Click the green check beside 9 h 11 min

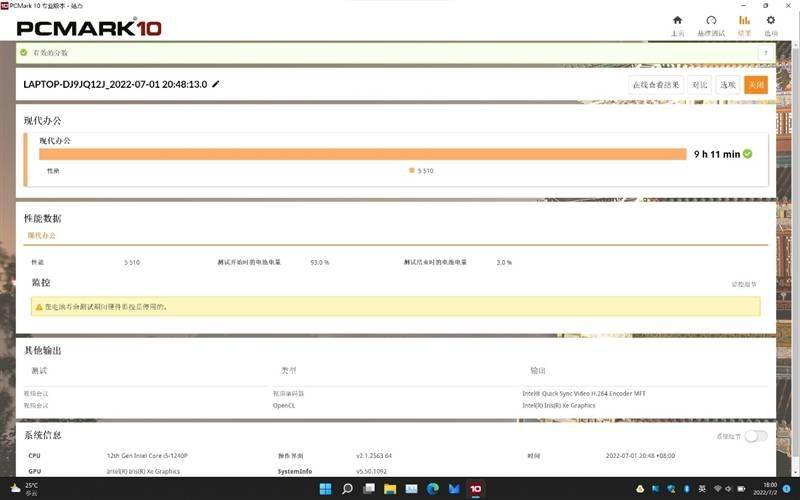coord(747,154)
